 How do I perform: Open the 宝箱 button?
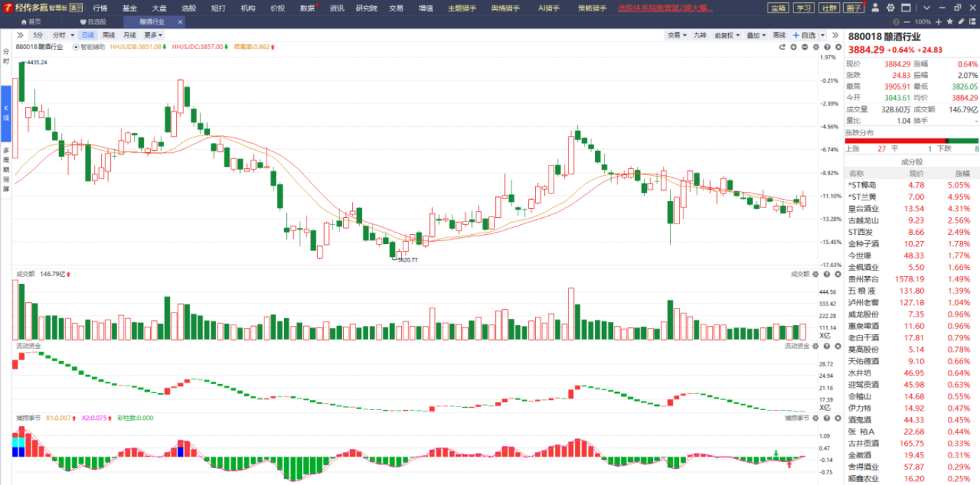pos(777,8)
